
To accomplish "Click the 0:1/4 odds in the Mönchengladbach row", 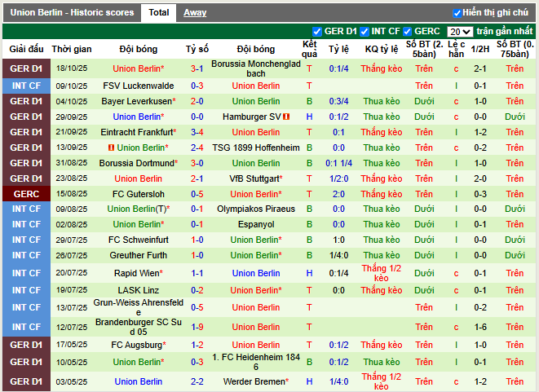I will click(x=338, y=68).
